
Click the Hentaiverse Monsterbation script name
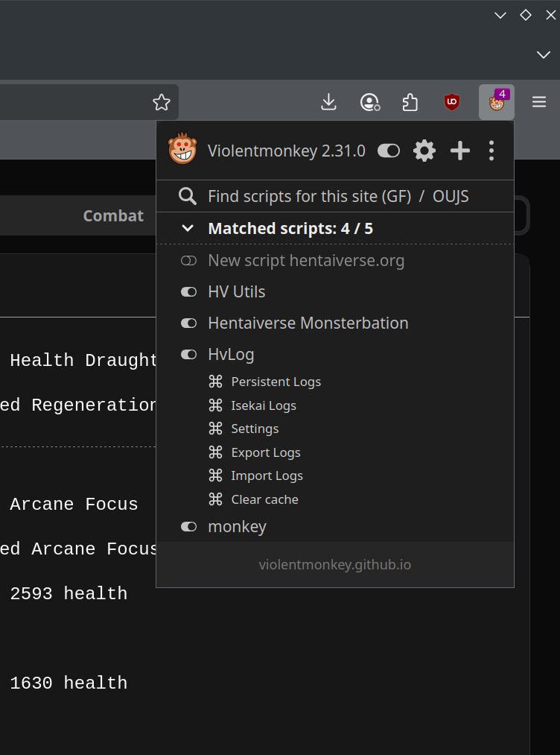(x=308, y=323)
